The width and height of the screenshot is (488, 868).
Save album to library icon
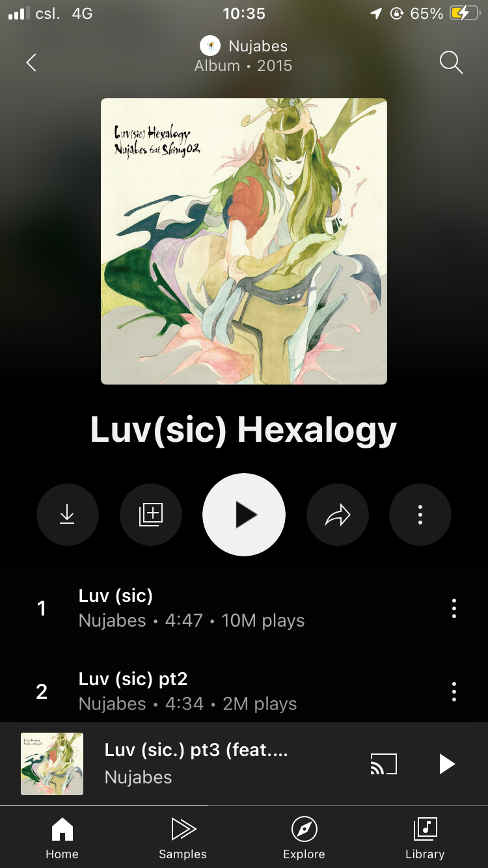[151, 514]
